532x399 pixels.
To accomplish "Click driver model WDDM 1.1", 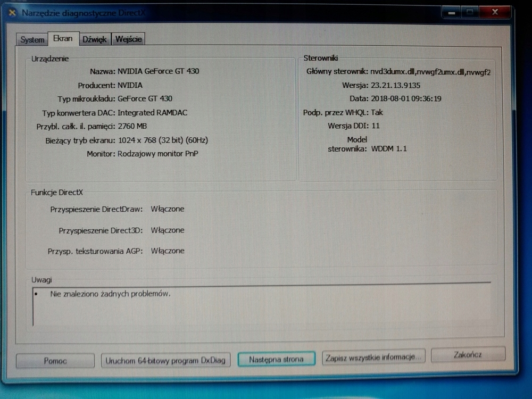I will [389, 148].
